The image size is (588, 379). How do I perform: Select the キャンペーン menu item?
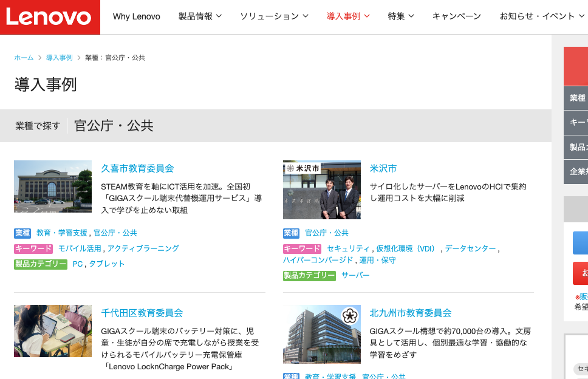click(x=457, y=16)
